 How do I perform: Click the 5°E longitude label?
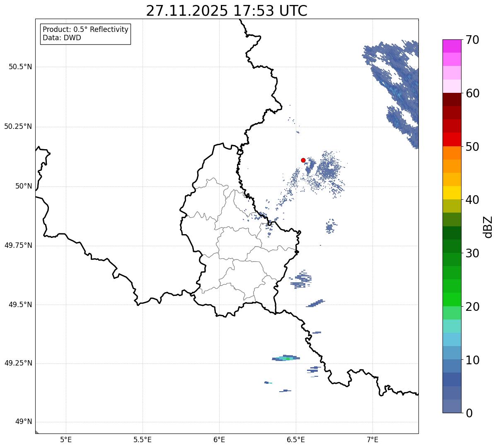tap(66, 440)
